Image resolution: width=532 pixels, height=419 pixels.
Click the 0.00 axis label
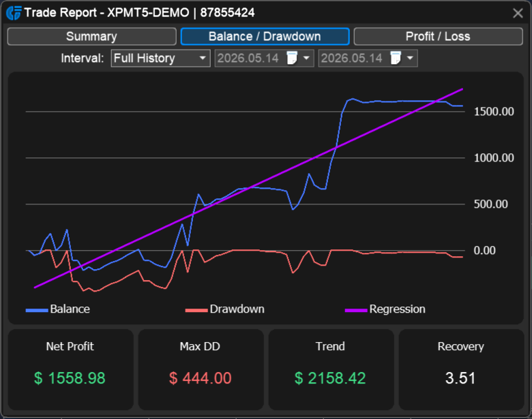pos(484,251)
